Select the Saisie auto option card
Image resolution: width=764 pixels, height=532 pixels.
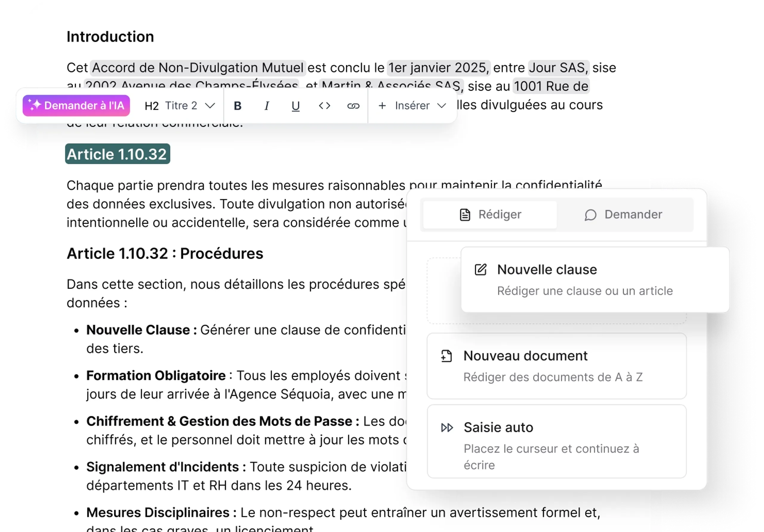click(556, 441)
